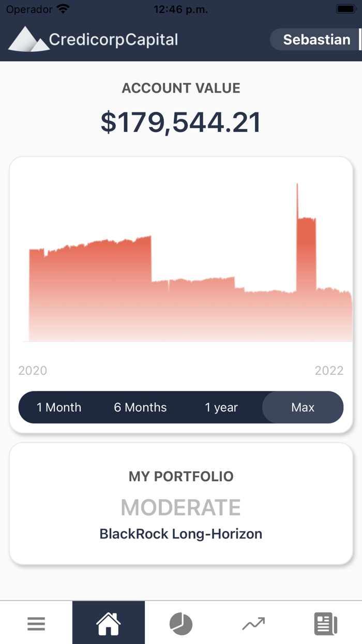Select the 6 Months time range
This screenshot has width=362, height=644.
(140, 407)
